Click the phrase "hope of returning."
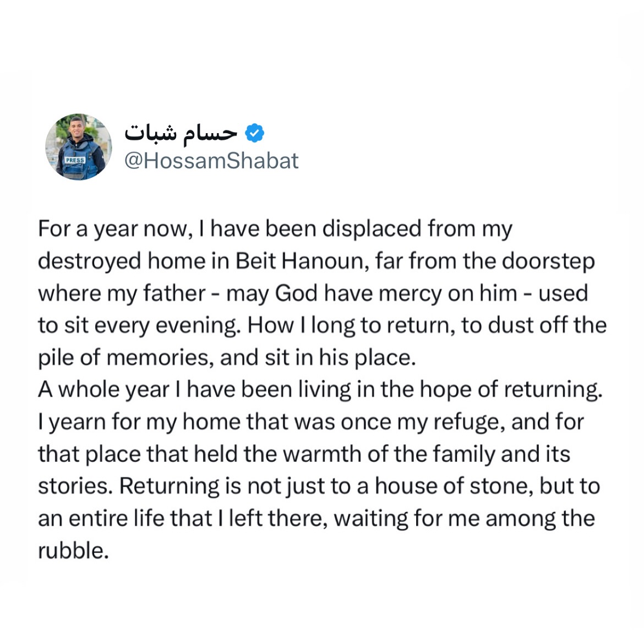Screen dimensions: 644x644 tap(511, 390)
